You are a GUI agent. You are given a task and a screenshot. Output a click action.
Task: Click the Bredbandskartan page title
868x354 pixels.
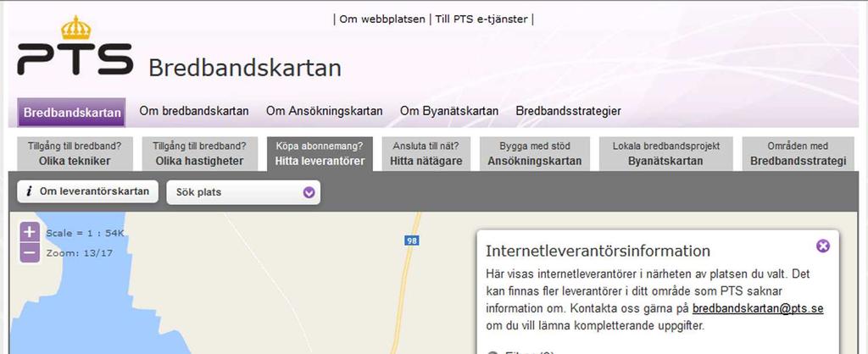tap(245, 68)
